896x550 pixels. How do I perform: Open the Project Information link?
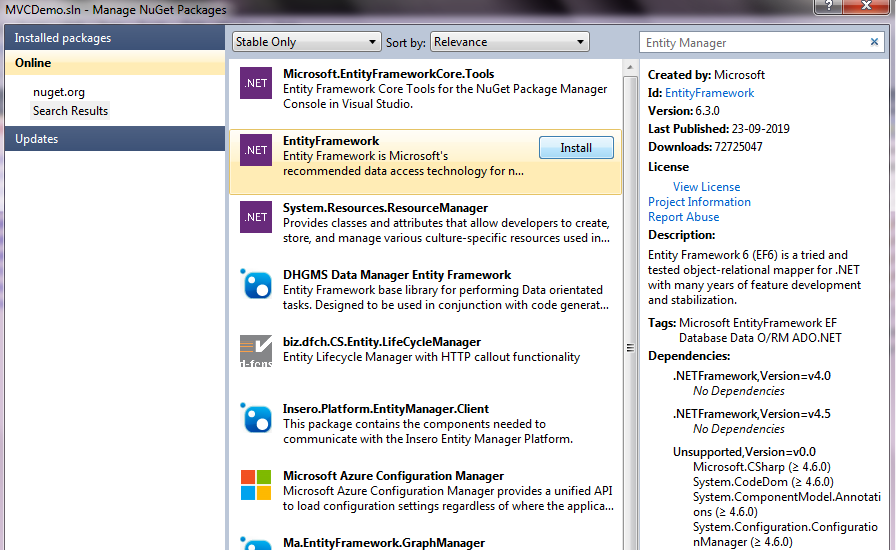click(699, 202)
